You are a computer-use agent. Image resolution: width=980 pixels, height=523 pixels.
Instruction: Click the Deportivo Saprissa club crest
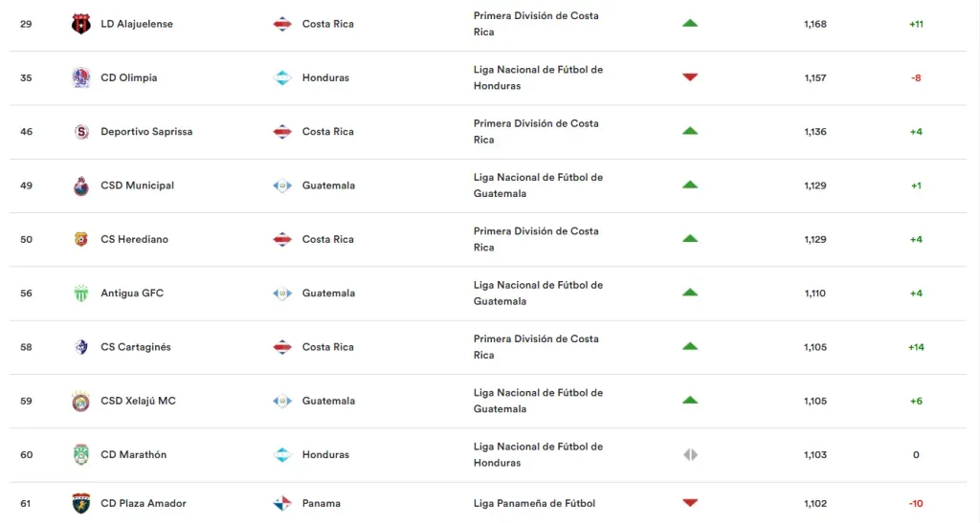[x=81, y=132]
